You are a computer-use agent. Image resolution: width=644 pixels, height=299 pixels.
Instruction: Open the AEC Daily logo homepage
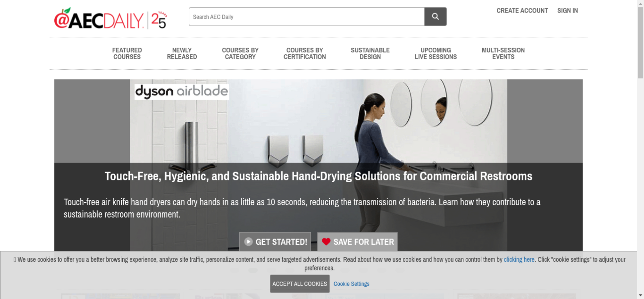coord(110,19)
